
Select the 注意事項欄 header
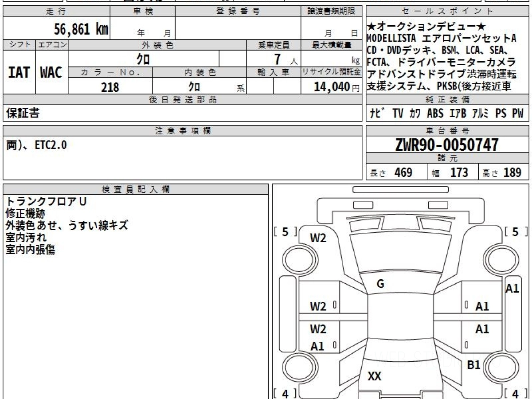(x=183, y=131)
